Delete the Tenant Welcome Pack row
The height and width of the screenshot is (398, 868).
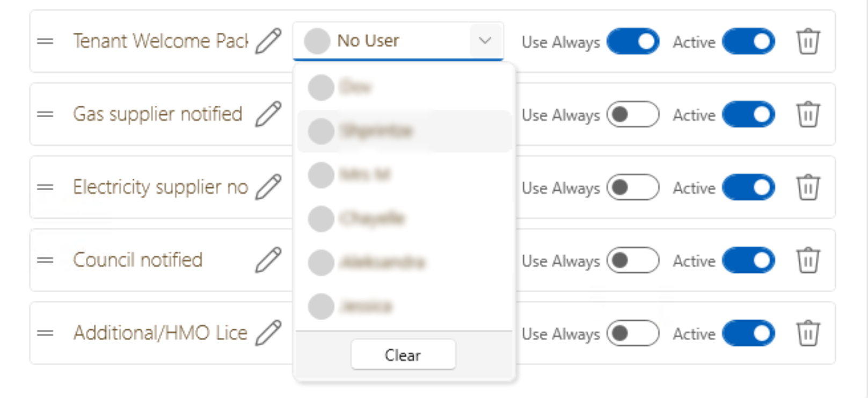tap(808, 41)
